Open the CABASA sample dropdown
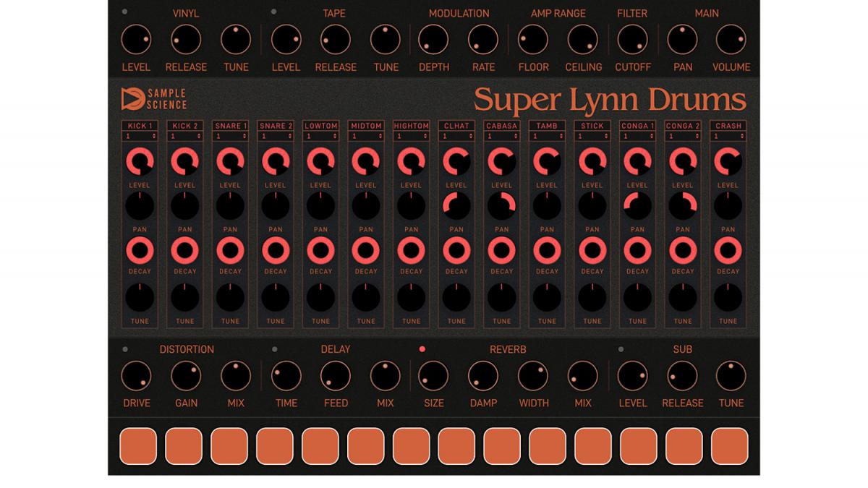Viewport: 868px width, 488px height. pos(502,136)
